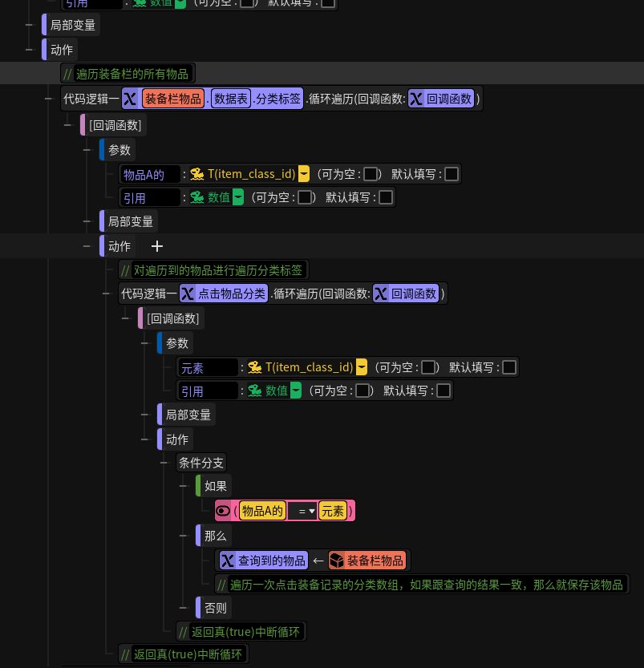Select the 查询到的物品 variable chip
644x668 pixels.
pos(264,561)
